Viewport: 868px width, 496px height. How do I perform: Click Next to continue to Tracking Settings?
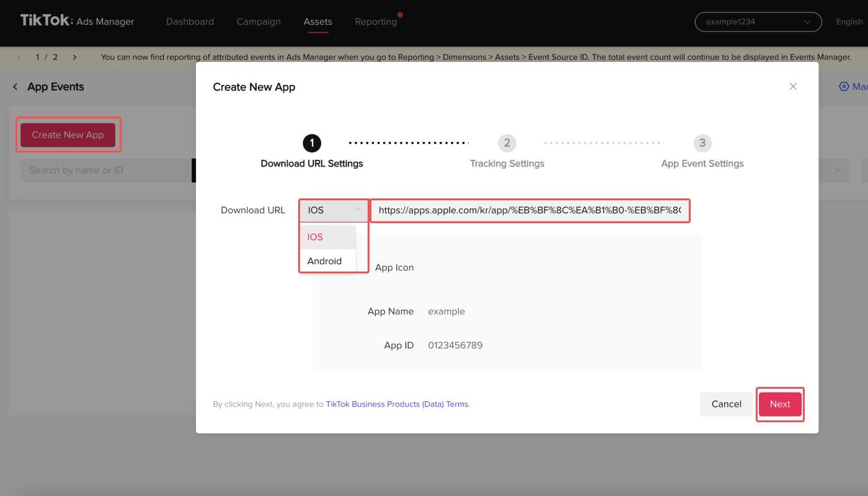click(780, 404)
